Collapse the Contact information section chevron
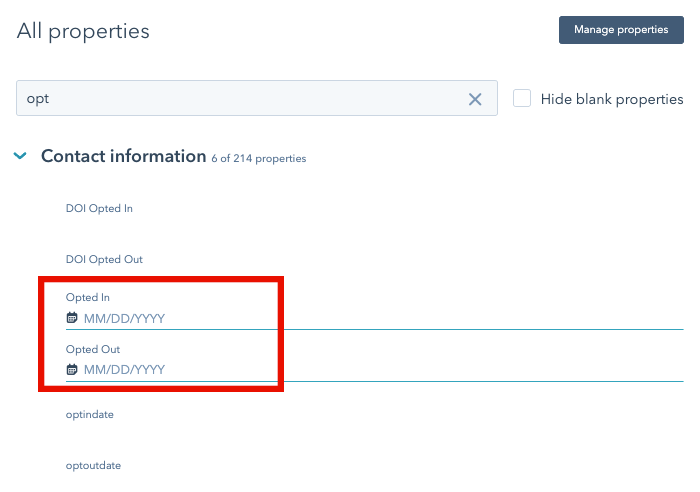700x492 pixels. tap(20, 156)
